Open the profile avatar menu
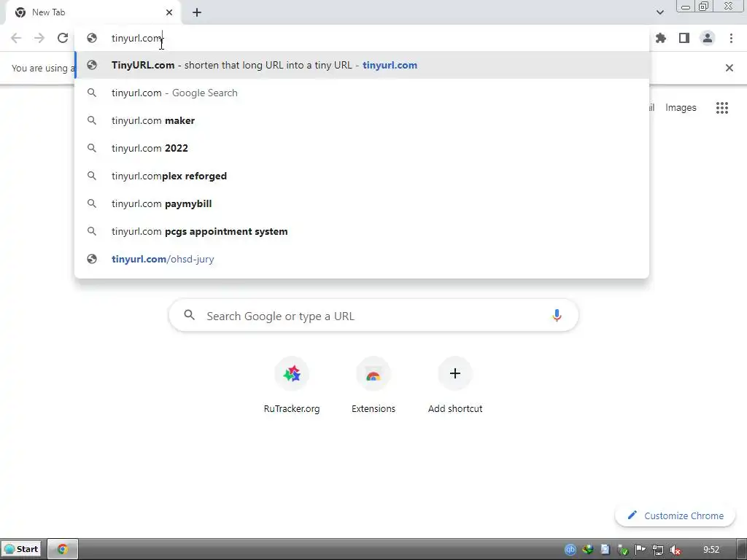Viewport: 747px width, 560px height. 708,38
